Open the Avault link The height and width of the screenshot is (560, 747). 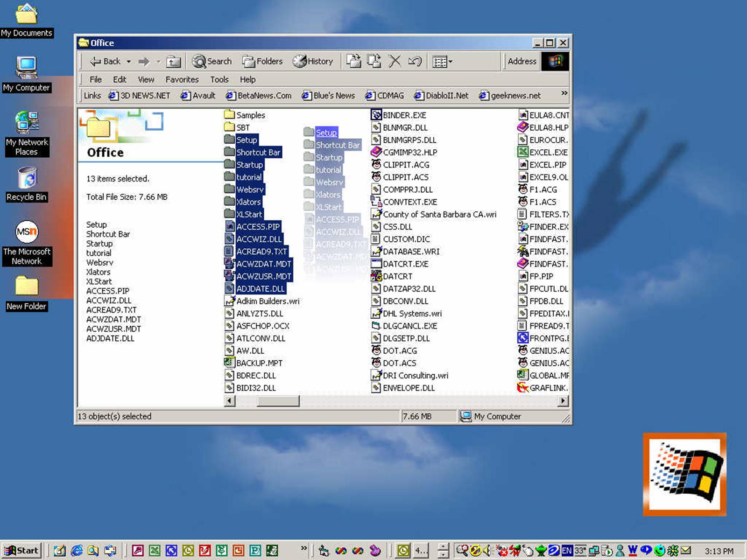198,95
